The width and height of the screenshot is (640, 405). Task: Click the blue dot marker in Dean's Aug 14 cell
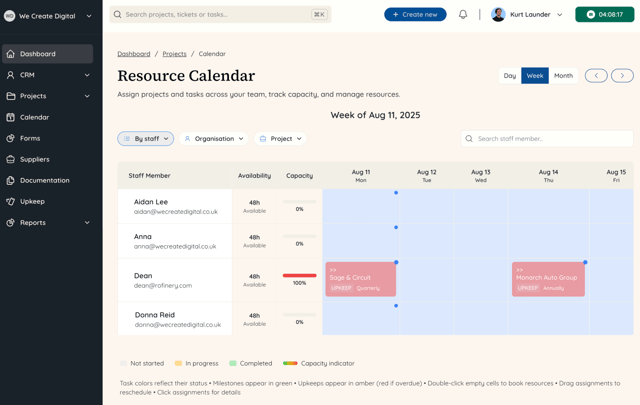coord(585,262)
